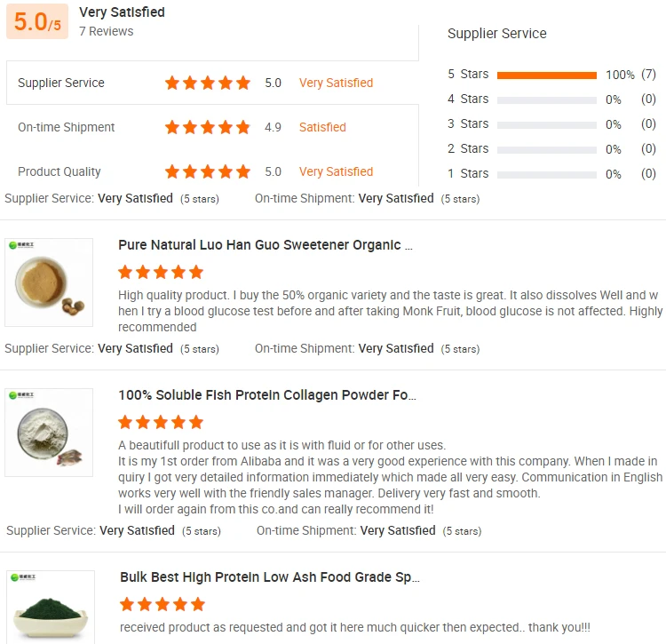Click the On-time Shipment star rating icons
This screenshot has height=644, width=666.
click(208, 127)
